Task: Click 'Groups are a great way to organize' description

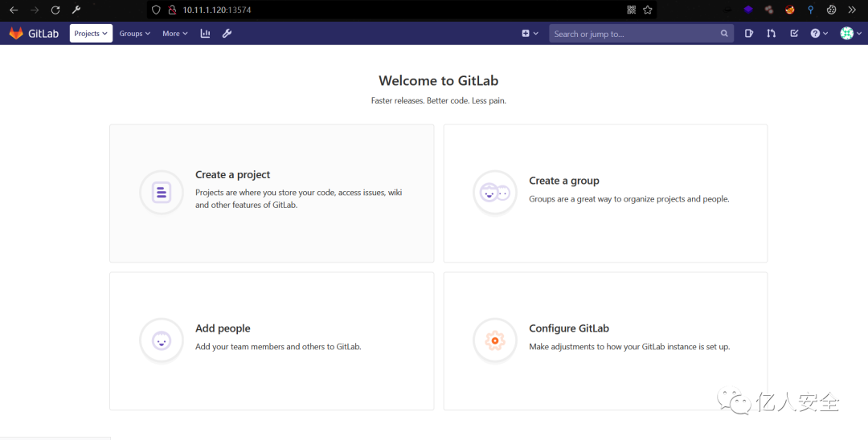Action: tap(628, 199)
